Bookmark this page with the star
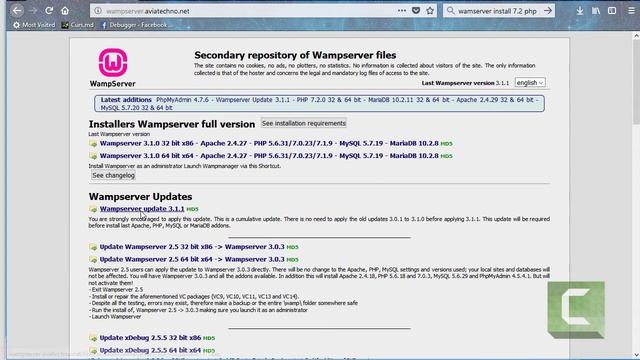 coord(430,11)
